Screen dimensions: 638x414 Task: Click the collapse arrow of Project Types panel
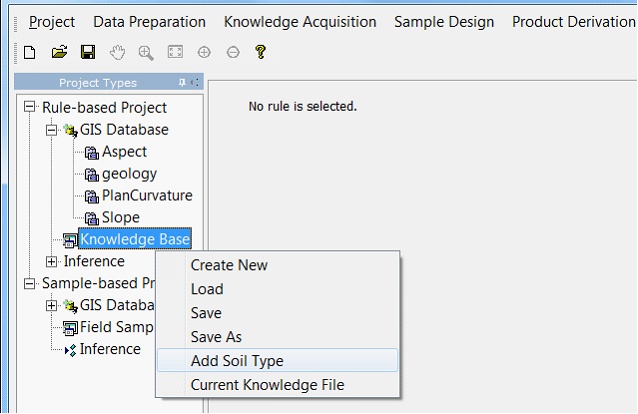pyautogui.click(x=195, y=83)
